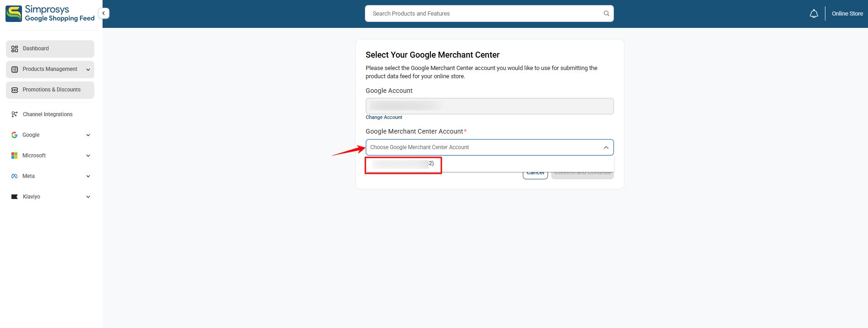Expand the Meta menu chevron
Screen dimensions: 868x328
coord(88,176)
